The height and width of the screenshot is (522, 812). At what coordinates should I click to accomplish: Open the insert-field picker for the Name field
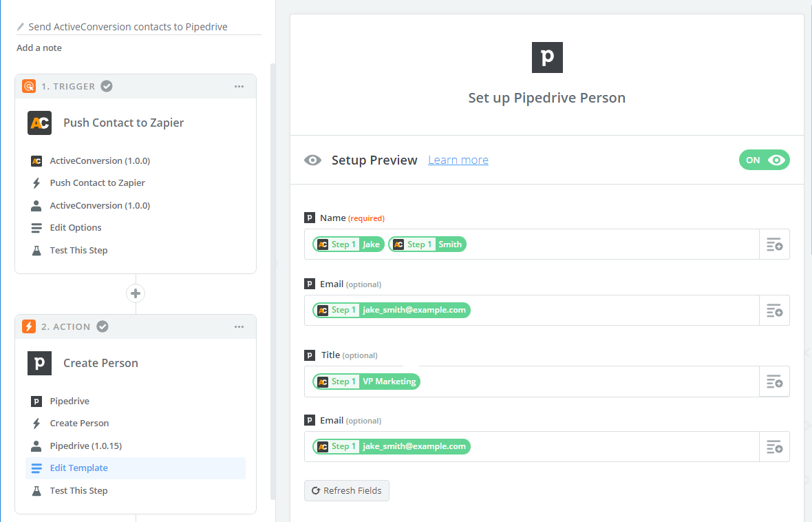[x=774, y=244]
